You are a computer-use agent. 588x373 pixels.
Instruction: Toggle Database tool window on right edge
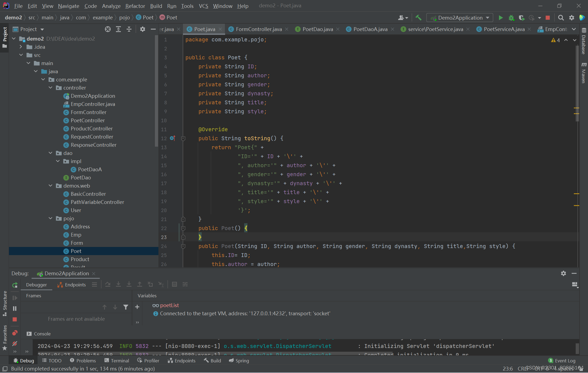click(584, 41)
